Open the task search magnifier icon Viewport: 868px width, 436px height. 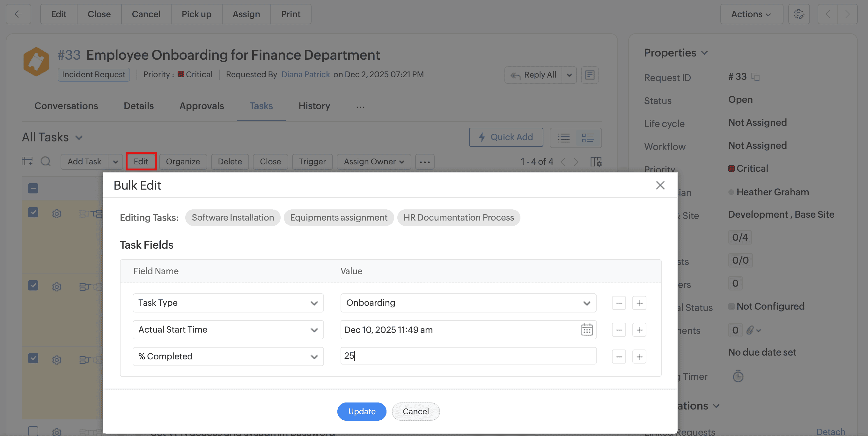point(46,162)
